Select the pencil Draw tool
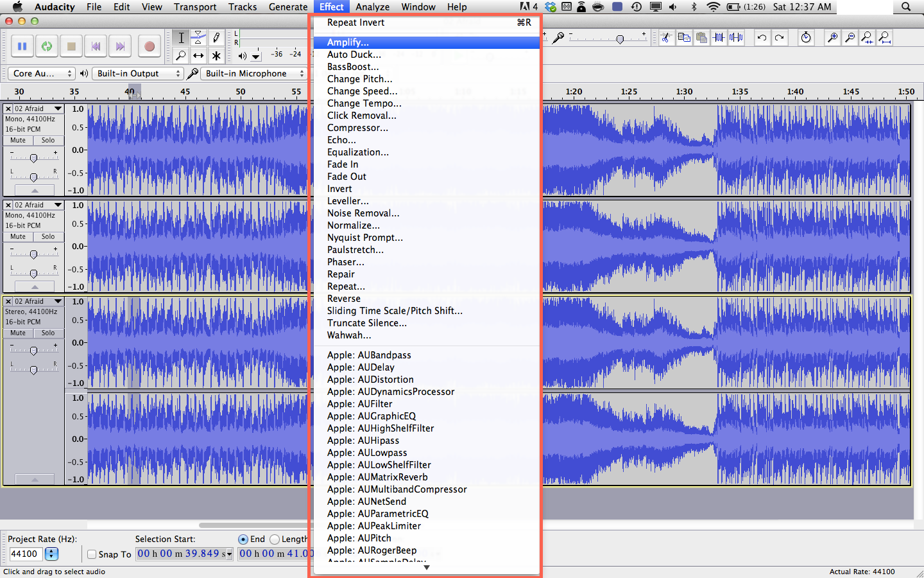Image resolution: width=924 pixels, height=578 pixels. click(x=216, y=38)
